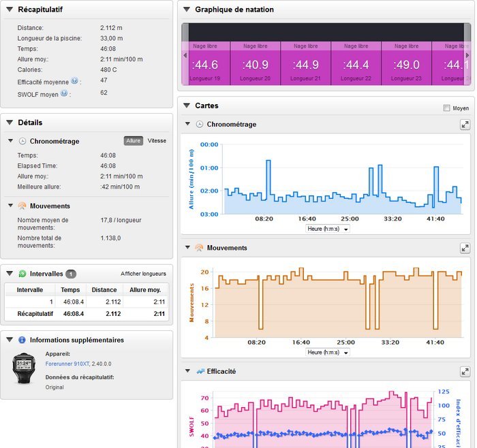The height and width of the screenshot is (448, 477).
Task: Click the arrow icon beside Efficacité
Action: point(200,371)
